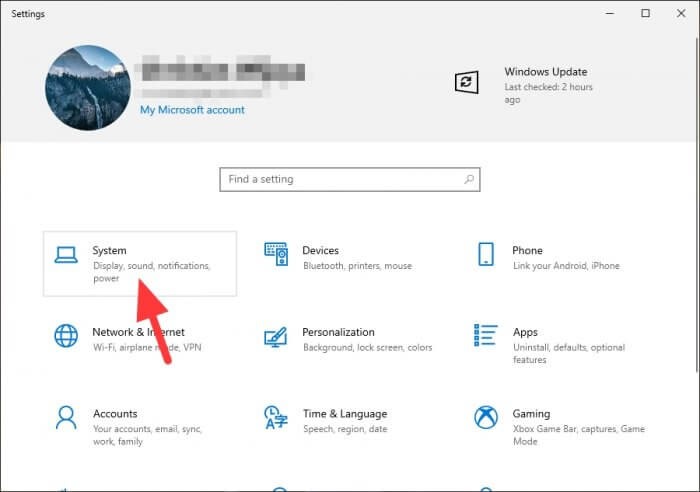Click the Personalization paintbrush icon
This screenshot has width=700, height=492.
(x=276, y=337)
